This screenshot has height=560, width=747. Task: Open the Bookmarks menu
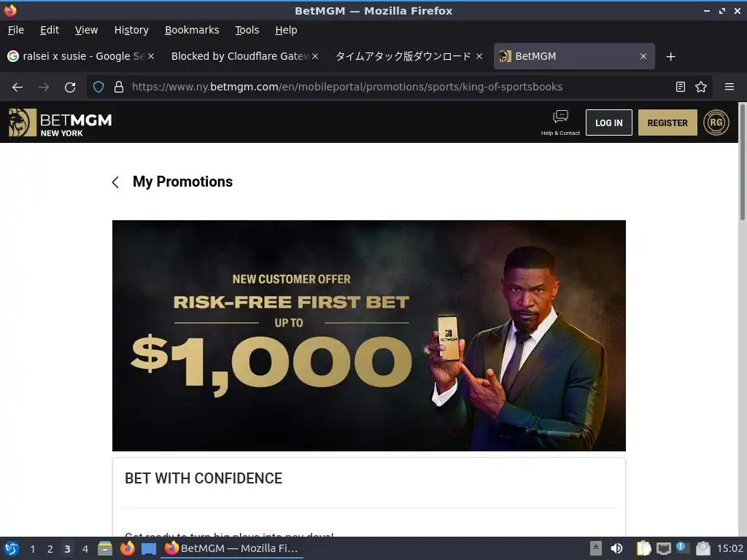point(192,30)
